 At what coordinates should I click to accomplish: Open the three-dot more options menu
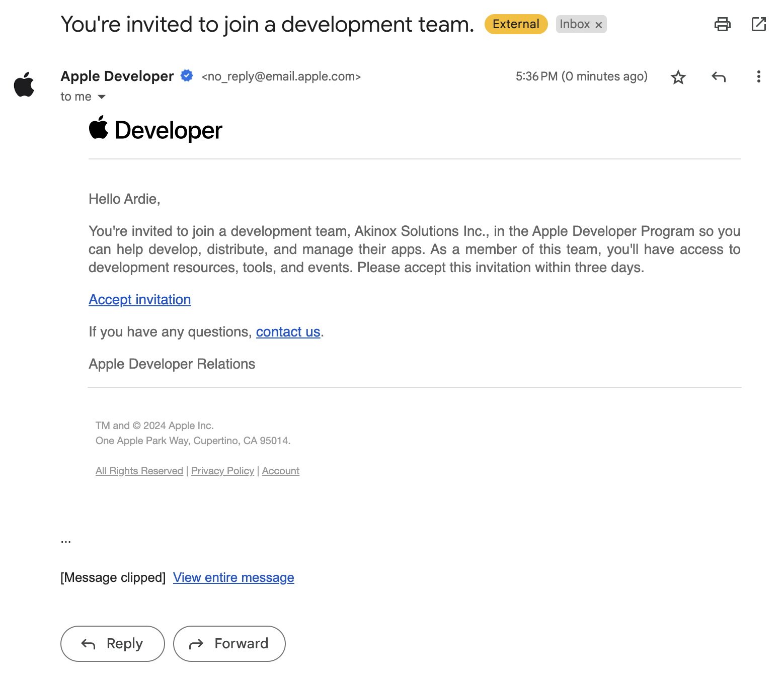coord(758,77)
